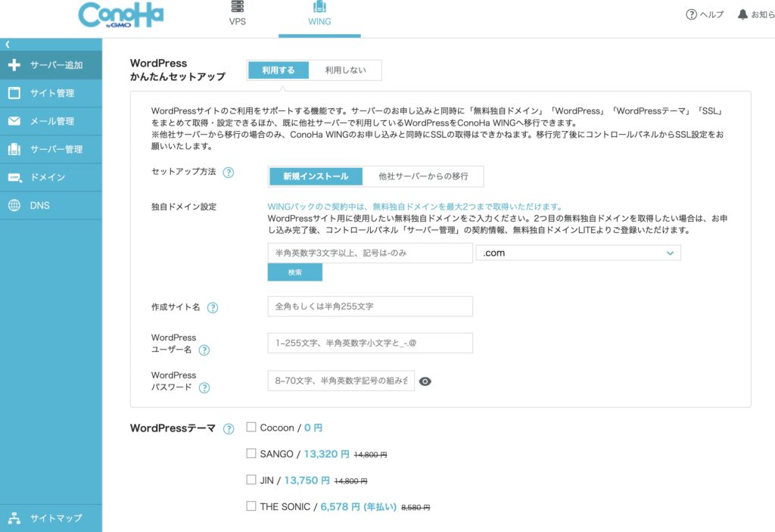Click the サイトマップ hierarchy icon
Image resolution: width=775 pixels, height=532 pixels.
[14, 518]
